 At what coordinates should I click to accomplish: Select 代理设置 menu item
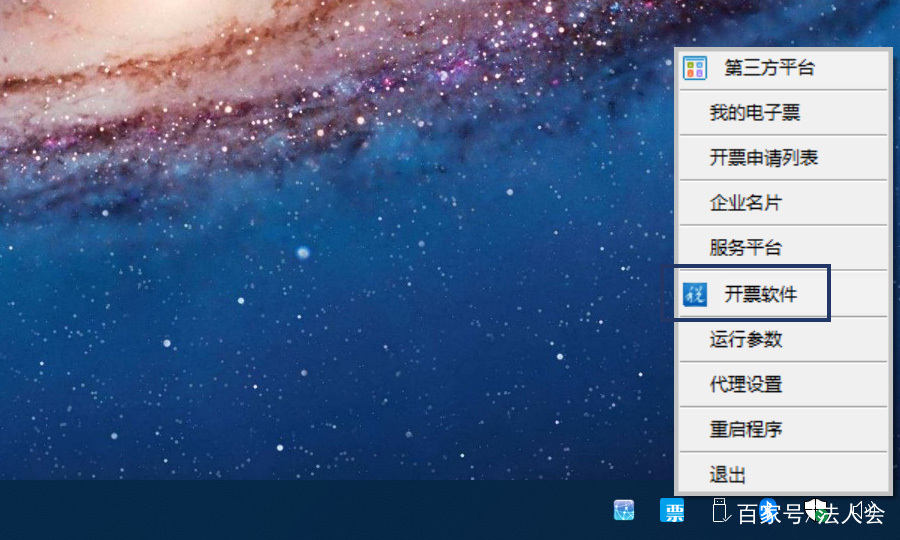coord(783,384)
